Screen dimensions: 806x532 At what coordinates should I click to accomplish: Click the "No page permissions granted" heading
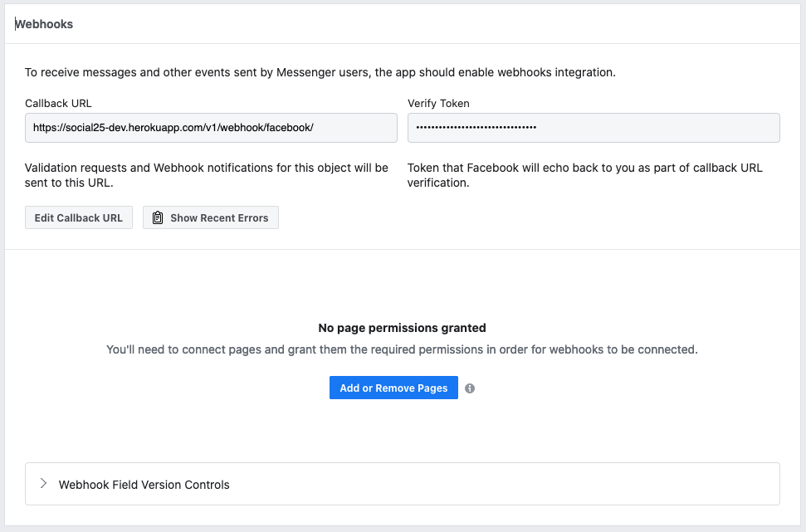[x=402, y=328]
